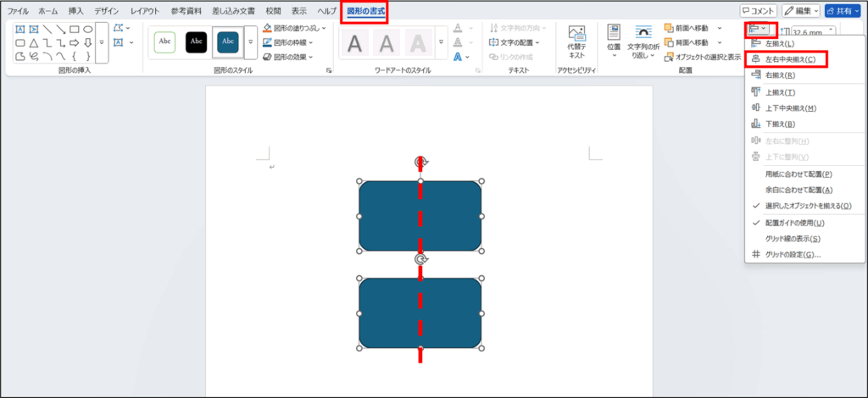The image size is (868, 398).
Task: Select the black Abc shape style swatch
Action: click(196, 41)
